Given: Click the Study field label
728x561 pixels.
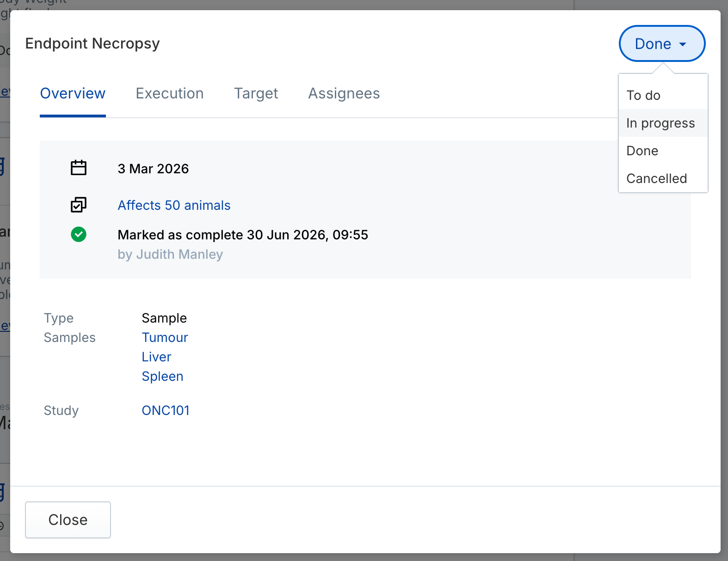Looking at the screenshot, I should (x=61, y=410).
